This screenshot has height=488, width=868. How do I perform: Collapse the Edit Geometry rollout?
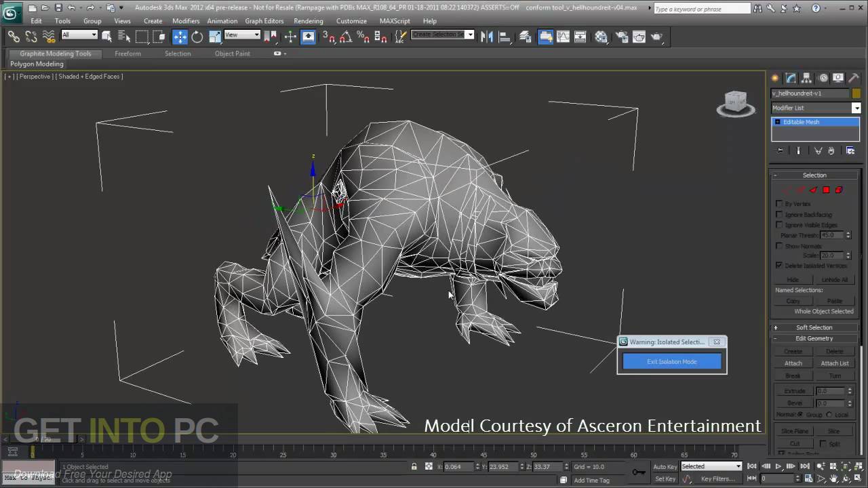pyautogui.click(x=814, y=338)
